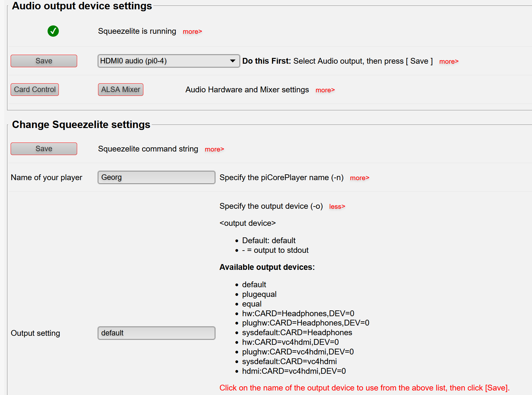This screenshot has height=395, width=532.
Task: Expand more info for Do this First
Action: pyautogui.click(x=449, y=61)
